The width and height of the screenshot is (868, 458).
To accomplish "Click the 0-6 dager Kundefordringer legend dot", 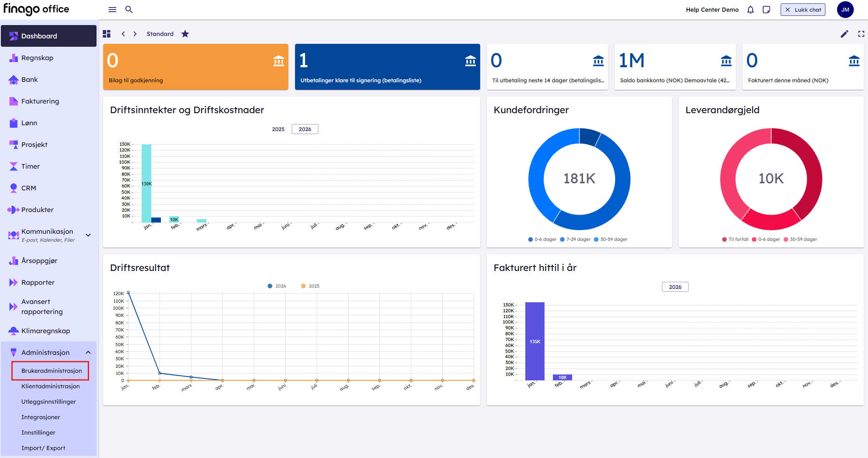I will pyautogui.click(x=530, y=239).
